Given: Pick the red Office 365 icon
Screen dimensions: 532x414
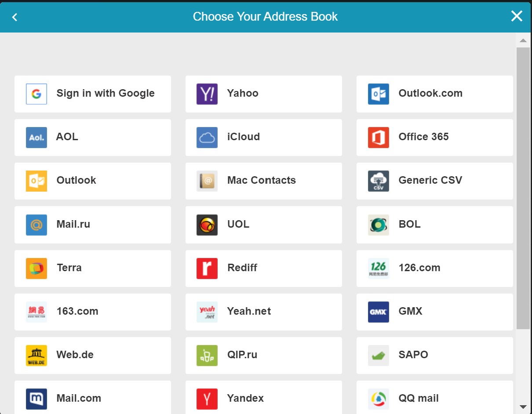Looking at the screenshot, I should click(x=379, y=138).
